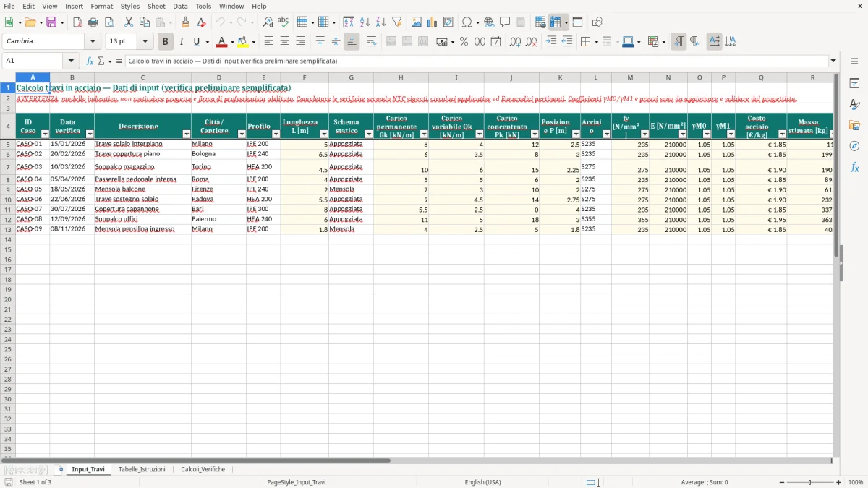Open sidebar Properties panel icon
Image resolution: width=868 pixels, height=488 pixels.
(x=854, y=83)
